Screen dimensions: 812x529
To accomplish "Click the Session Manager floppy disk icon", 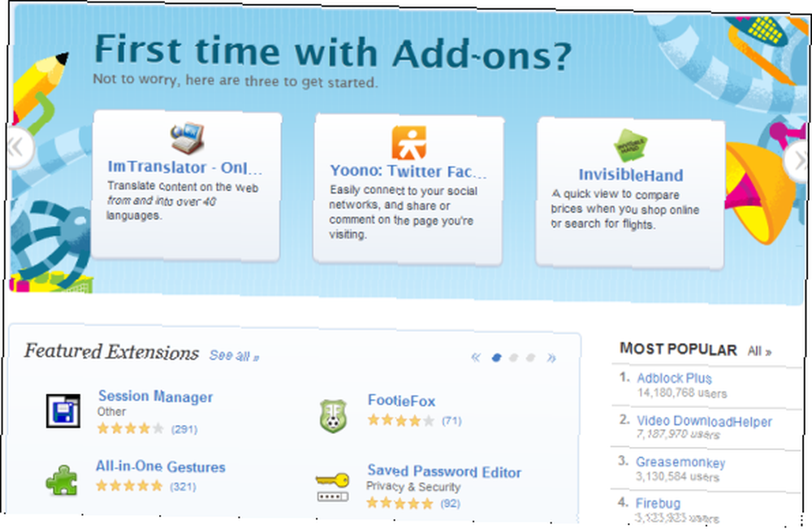I will (63, 411).
